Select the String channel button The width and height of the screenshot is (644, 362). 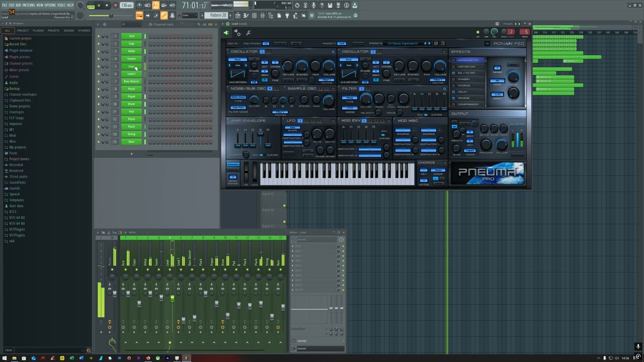[x=132, y=134]
